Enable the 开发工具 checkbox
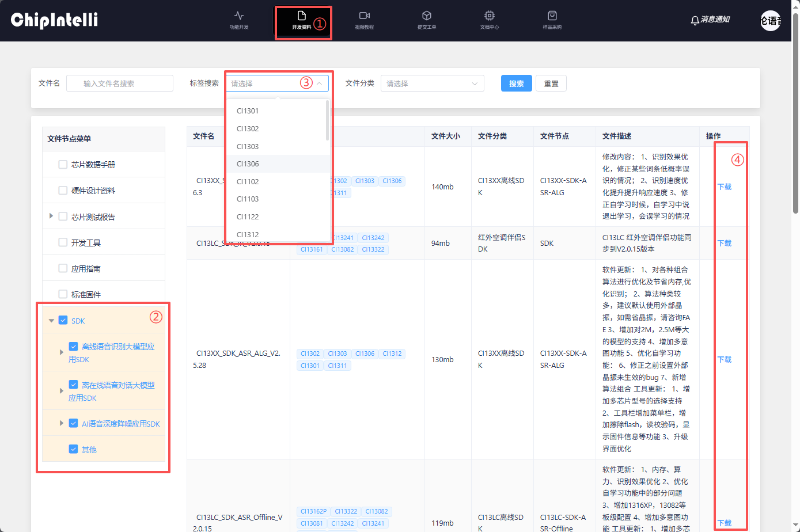 pos(63,242)
